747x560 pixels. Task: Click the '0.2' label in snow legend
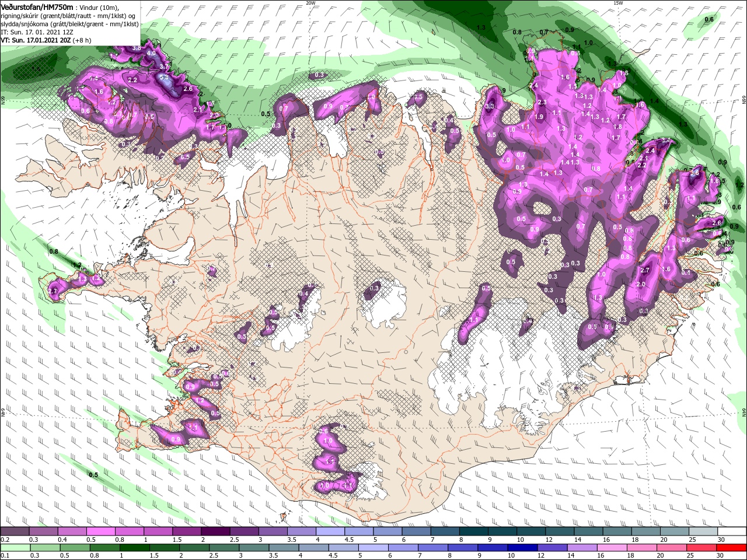pyautogui.click(x=5, y=540)
